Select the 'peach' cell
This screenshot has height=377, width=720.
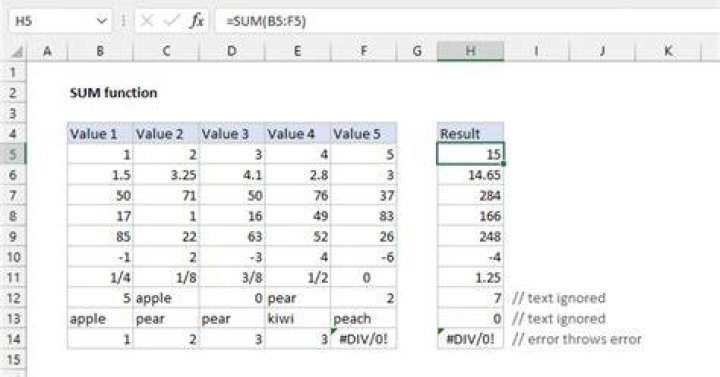(x=364, y=319)
